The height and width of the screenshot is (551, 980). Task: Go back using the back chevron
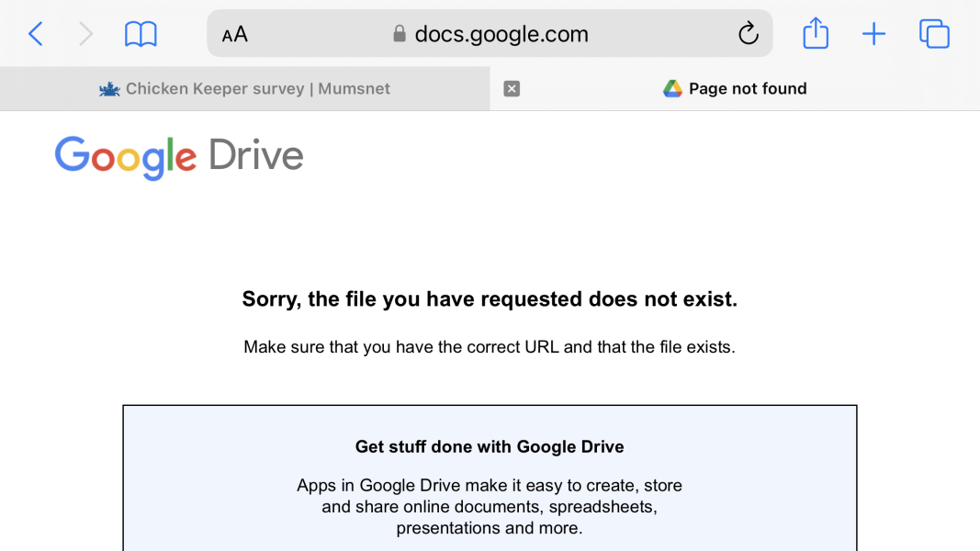[36, 35]
